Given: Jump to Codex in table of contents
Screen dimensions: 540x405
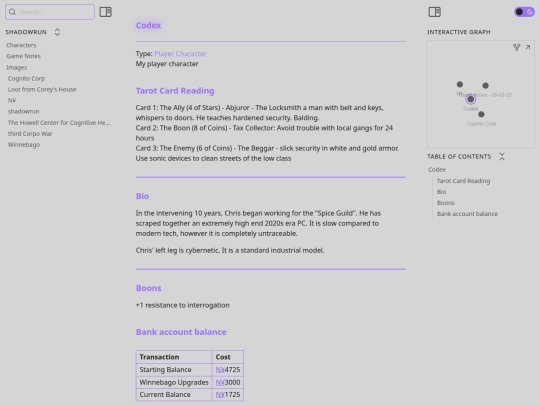Looking at the screenshot, I should pyautogui.click(x=436, y=169).
